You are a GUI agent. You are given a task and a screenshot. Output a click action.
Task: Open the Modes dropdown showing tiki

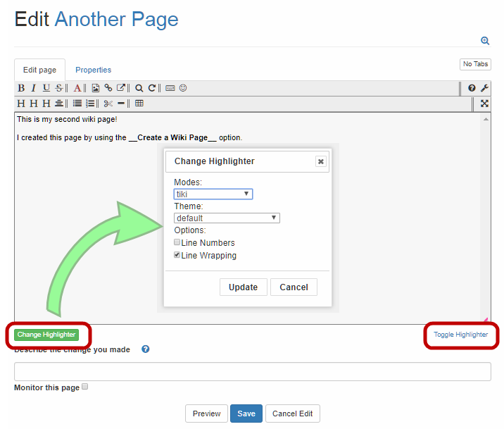213,194
